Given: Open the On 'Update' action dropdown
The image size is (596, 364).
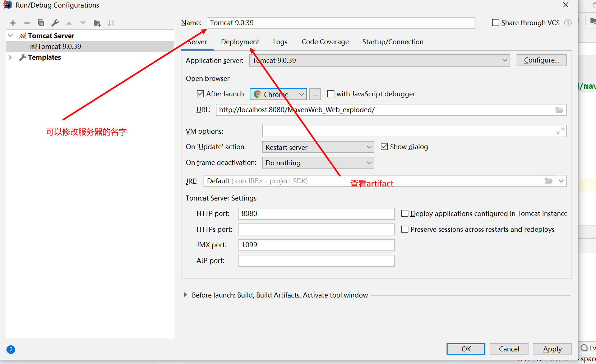Looking at the screenshot, I should 318,147.
